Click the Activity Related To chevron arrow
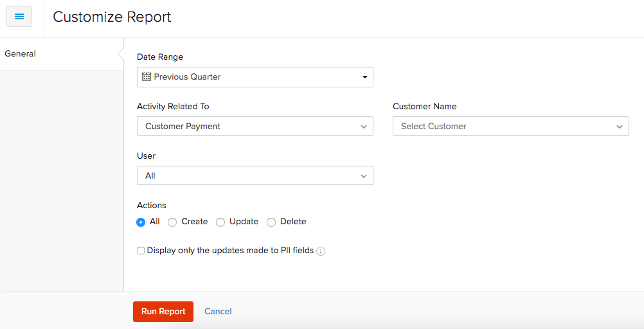 364,127
